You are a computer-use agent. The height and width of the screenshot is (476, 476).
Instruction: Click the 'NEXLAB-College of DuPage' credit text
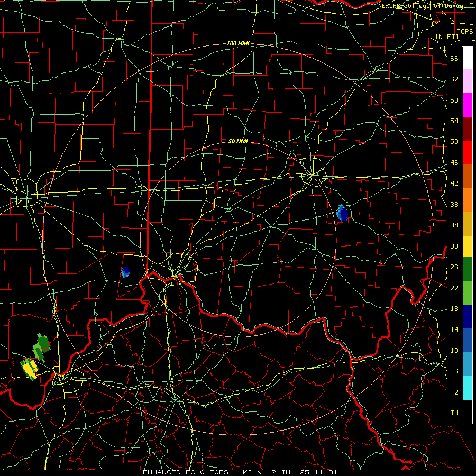pos(424,6)
